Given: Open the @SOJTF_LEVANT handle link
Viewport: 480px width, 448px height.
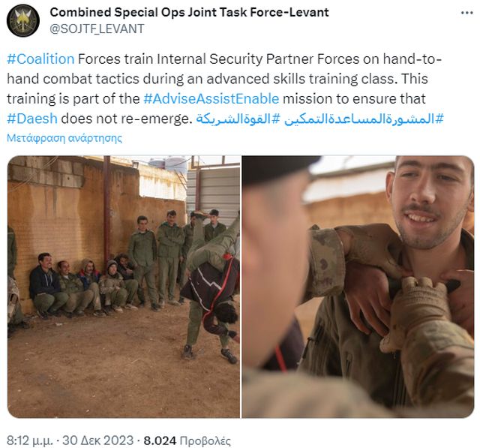Looking at the screenshot, I should point(97,29).
